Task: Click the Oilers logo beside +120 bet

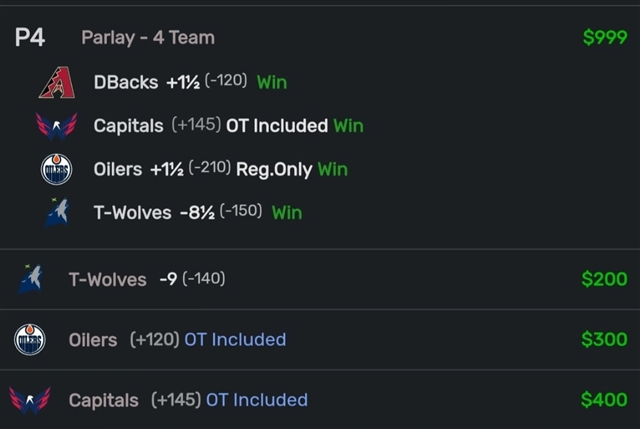Action: pyautogui.click(x=30, y=340)
